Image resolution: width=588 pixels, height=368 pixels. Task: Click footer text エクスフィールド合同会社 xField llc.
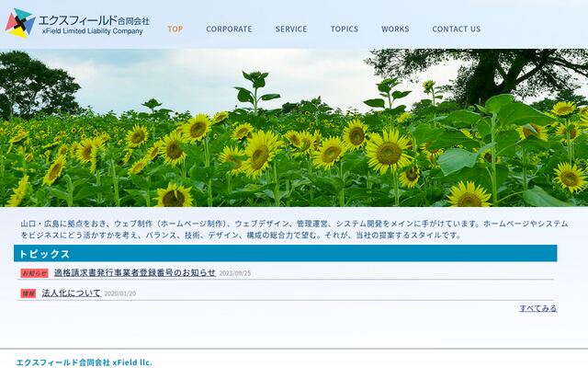point(84,362)
